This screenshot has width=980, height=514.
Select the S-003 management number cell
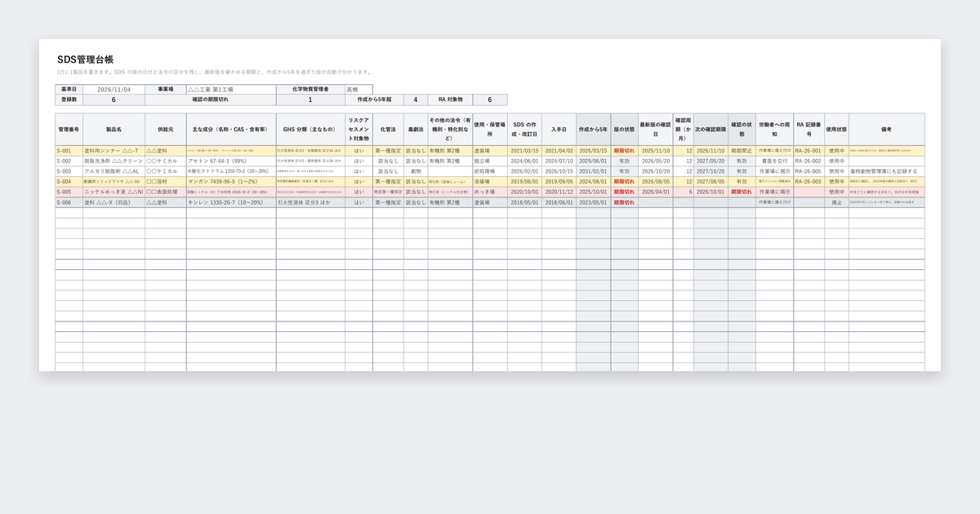click(x=69, y=171)
